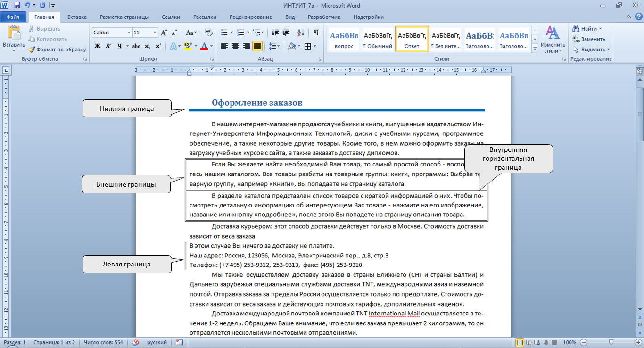Open the Borders dropdown arrow
Screen dimensions: 644x348
[x=315, y=46]
